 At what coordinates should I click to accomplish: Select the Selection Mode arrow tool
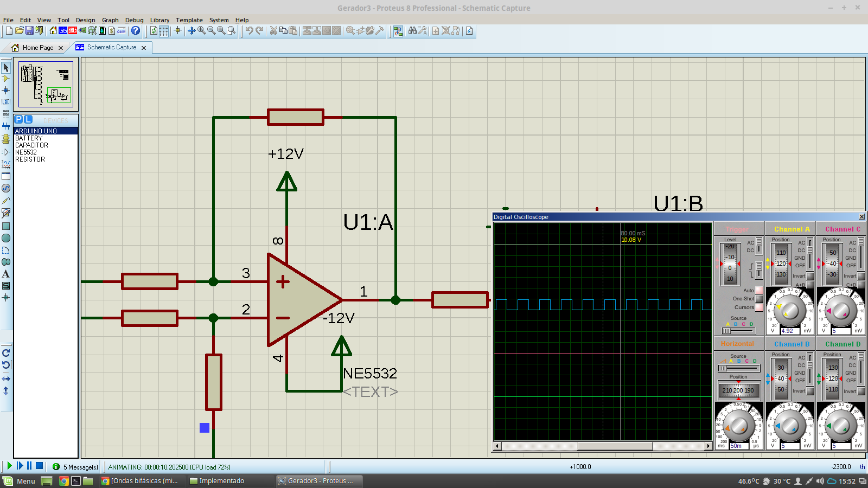(x=6, y=67)
